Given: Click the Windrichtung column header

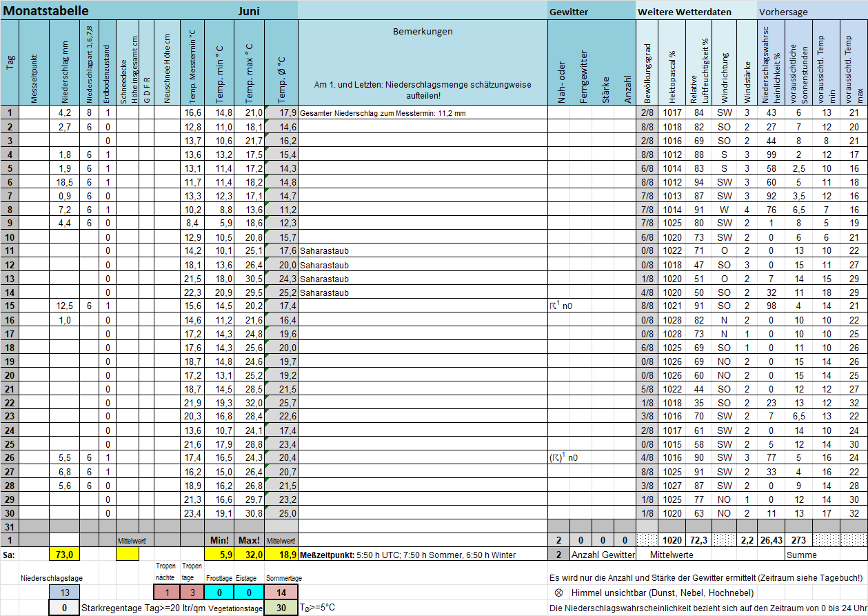Looking at the screenshot, I should click(x=724, y=63).
